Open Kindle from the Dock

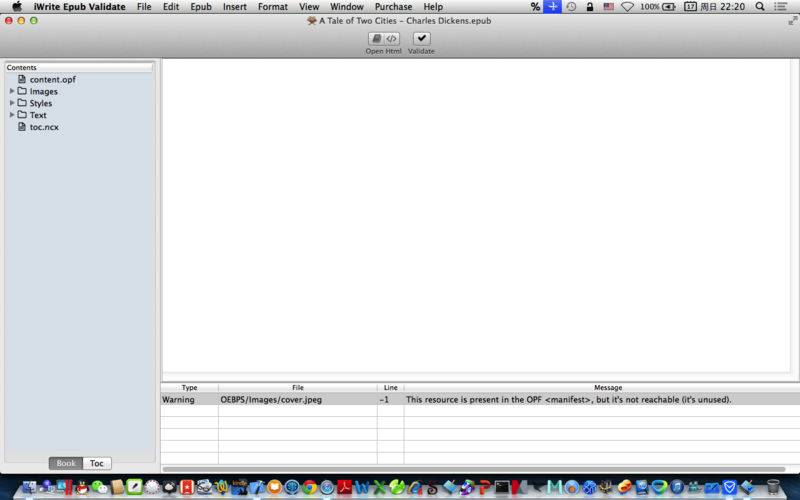[x=239, y=487]
